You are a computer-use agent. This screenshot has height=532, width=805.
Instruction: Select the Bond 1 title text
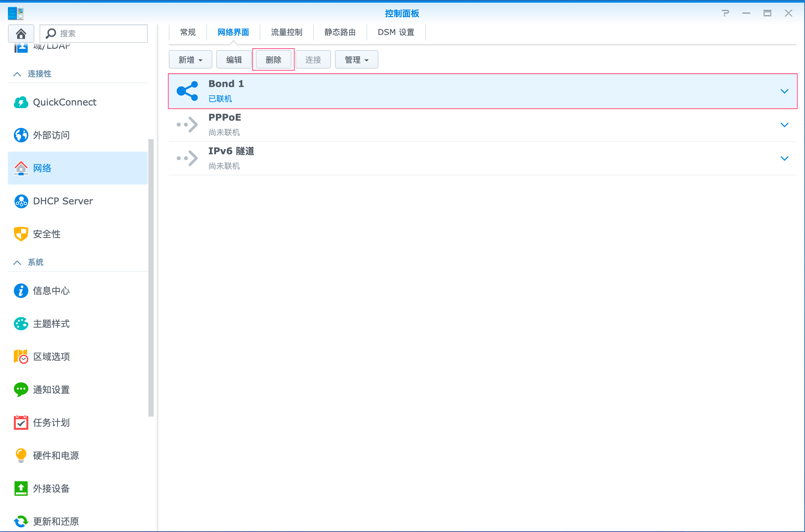coord(226,83)
